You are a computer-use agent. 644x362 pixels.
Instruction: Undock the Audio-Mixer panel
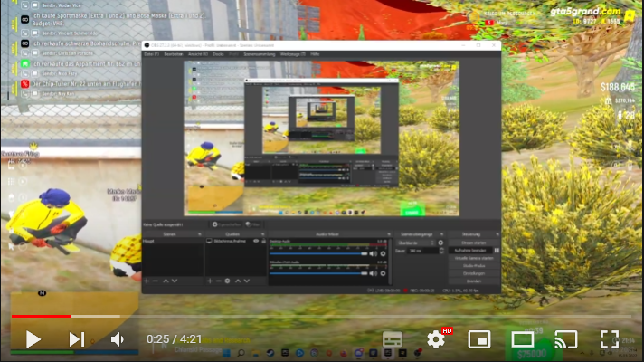click(x=389, y=234)
